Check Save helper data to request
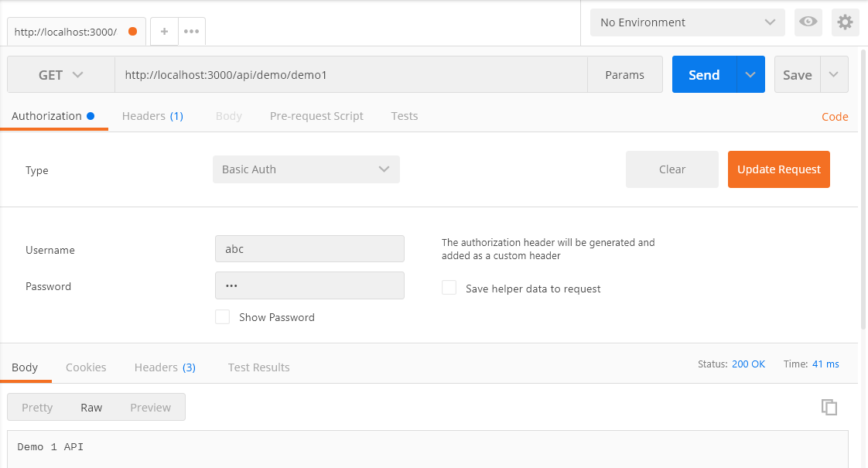 [x=449, y=289]
